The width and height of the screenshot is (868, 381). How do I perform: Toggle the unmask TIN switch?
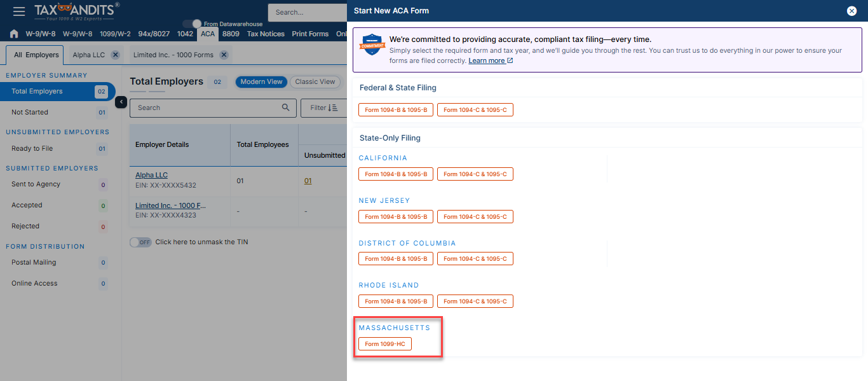click(140, 242)
